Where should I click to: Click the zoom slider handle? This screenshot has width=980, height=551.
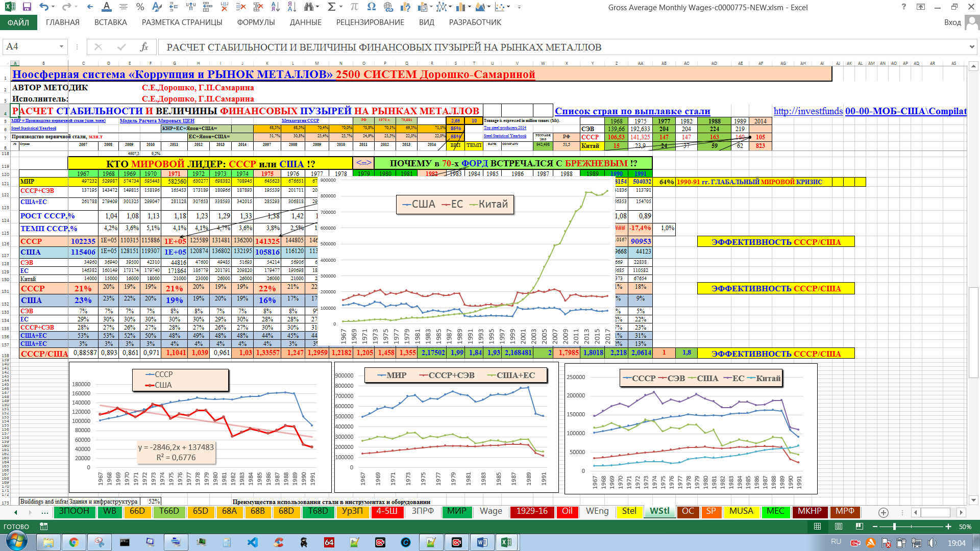coord(894,527)
